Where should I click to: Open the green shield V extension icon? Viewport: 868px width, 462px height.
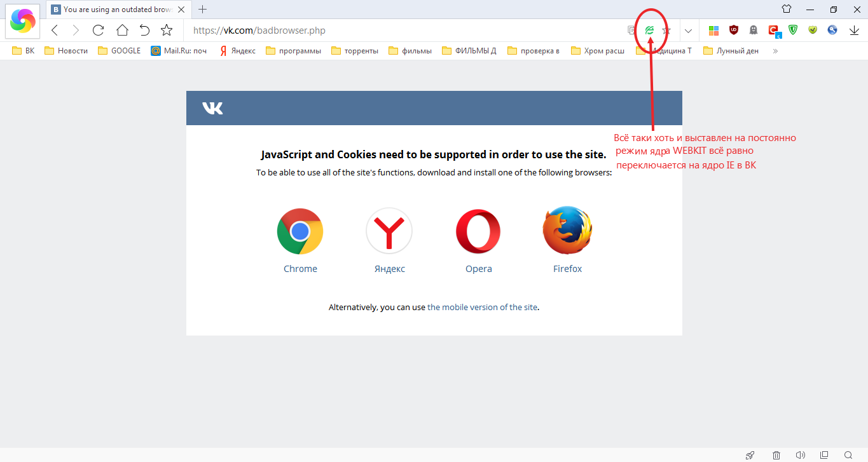(793, 30)
